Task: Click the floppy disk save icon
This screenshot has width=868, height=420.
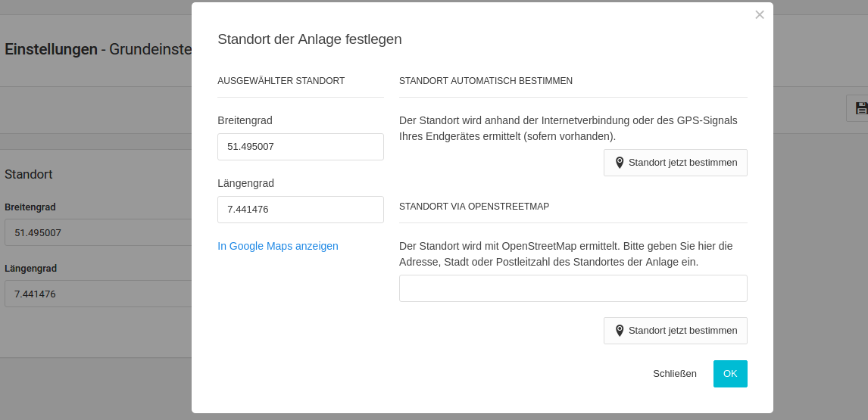Action: click(x=860, y=108)
